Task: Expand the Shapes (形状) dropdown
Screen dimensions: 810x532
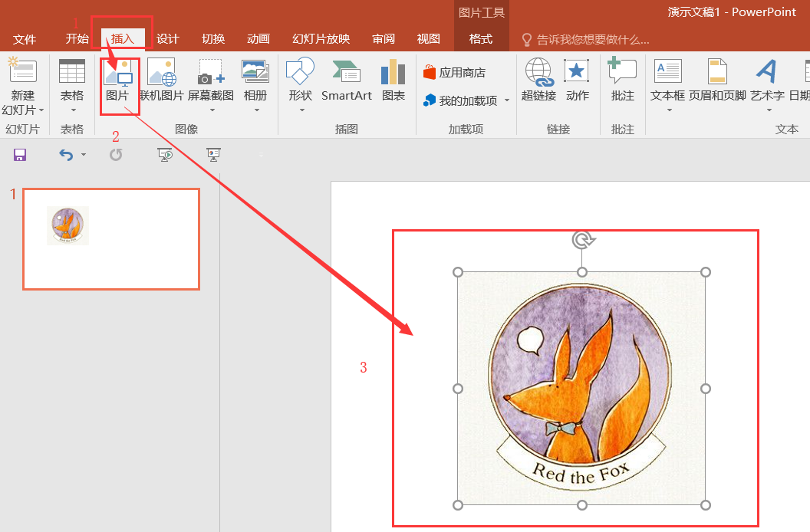Action: point(300,110)
